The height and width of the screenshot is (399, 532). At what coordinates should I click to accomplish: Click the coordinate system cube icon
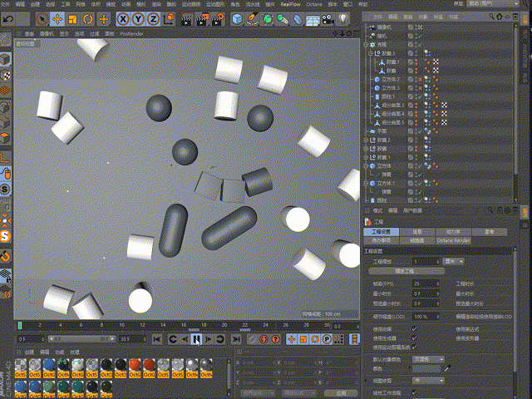(169, 19)
